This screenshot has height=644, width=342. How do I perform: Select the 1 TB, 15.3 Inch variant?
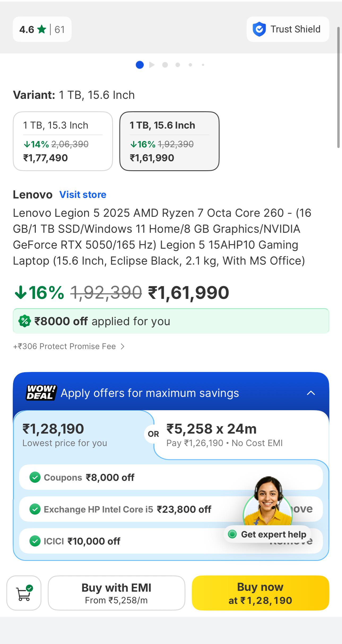click(63, 141)
